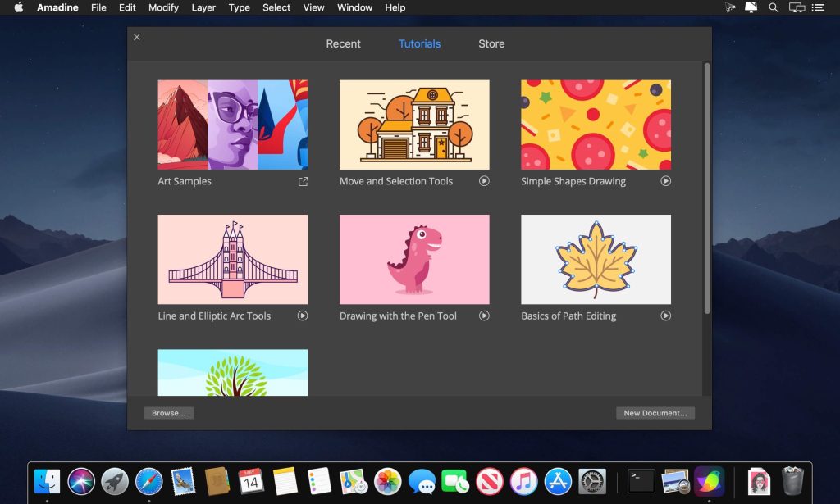Play Basics of Path Editing tutorial
Viewport: 840px width, 504px height.
(x=665, y=316)
